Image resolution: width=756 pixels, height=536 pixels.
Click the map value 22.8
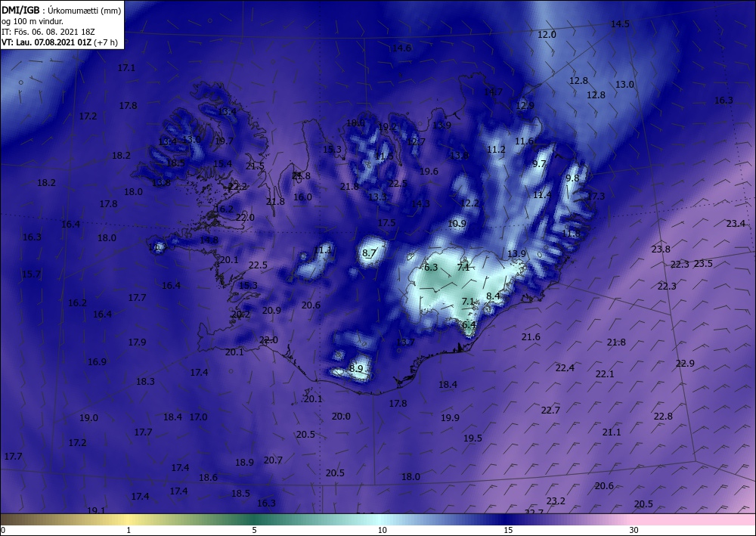click(663, 416)
